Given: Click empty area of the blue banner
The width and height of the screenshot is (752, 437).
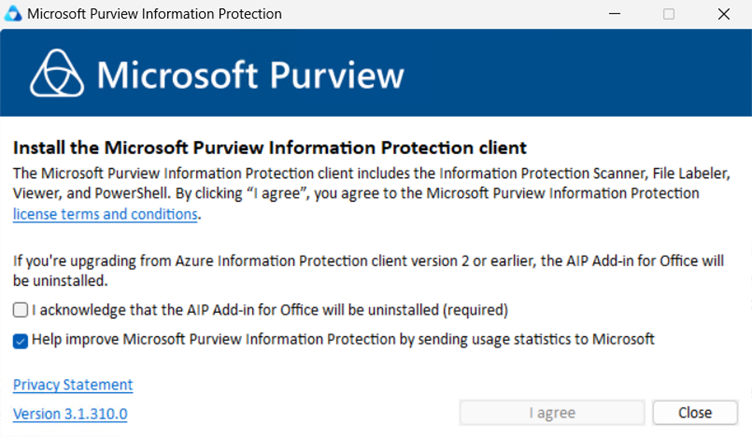Looking at the screenshot, I should tap(580, 75).
